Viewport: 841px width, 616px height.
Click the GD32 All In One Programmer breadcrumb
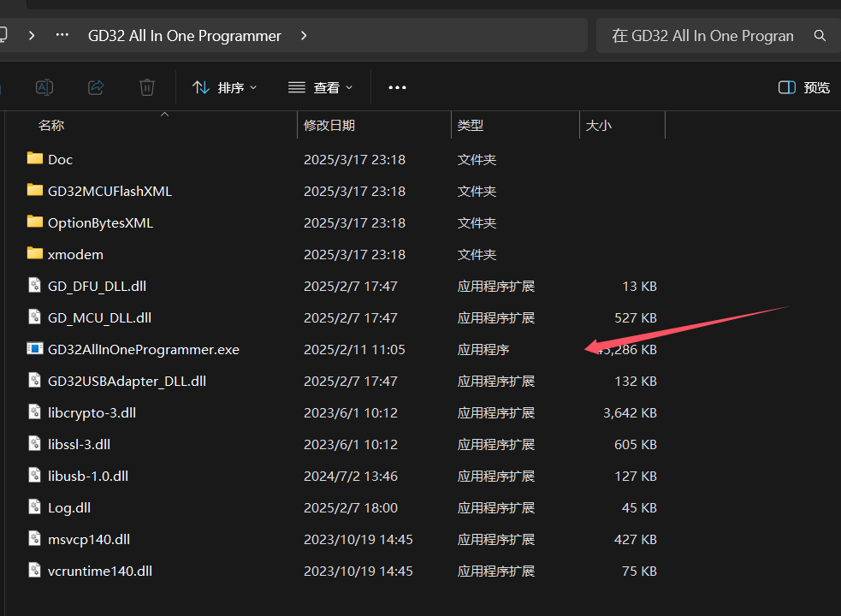point(185,36)
